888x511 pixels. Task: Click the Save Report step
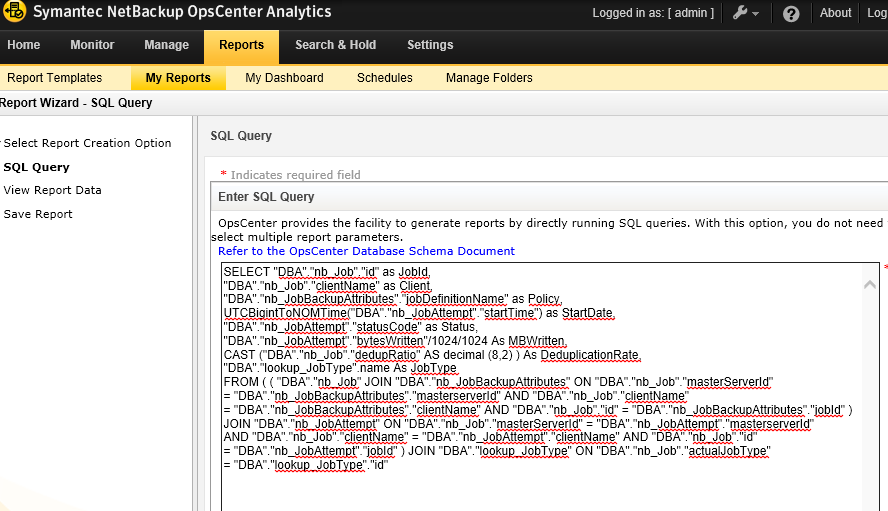pos(38,214)
